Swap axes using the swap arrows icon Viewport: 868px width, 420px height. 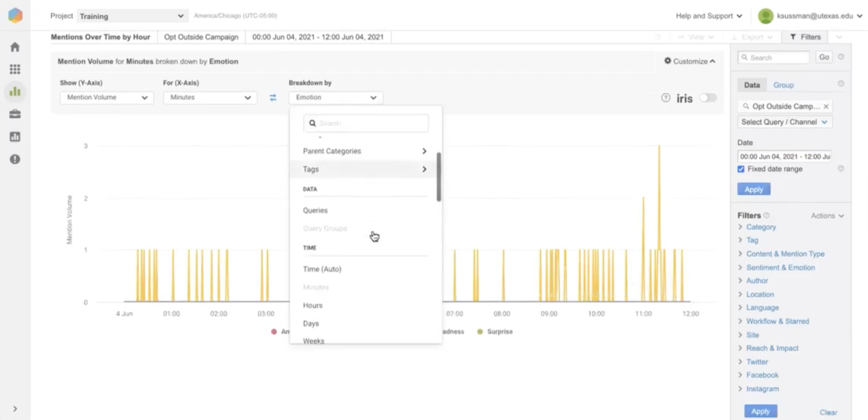coord(273,98)
